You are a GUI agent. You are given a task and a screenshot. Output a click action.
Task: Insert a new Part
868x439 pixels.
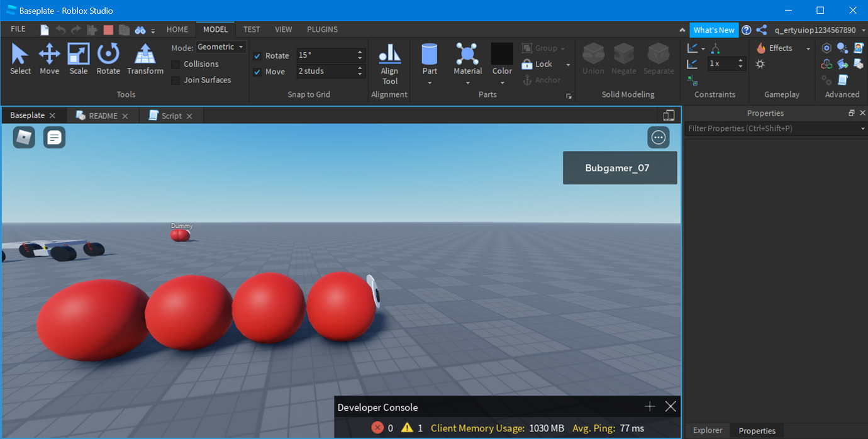[x=429, y=58]
